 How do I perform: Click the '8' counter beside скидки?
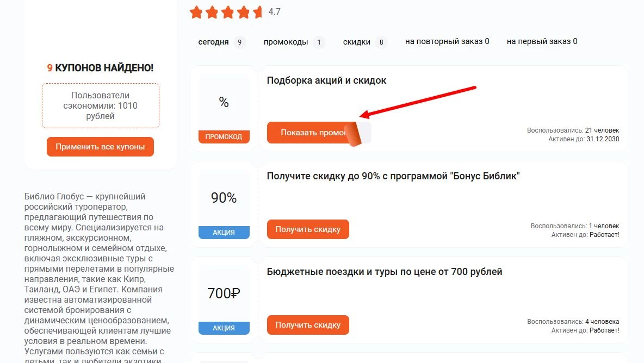[381, 42]
